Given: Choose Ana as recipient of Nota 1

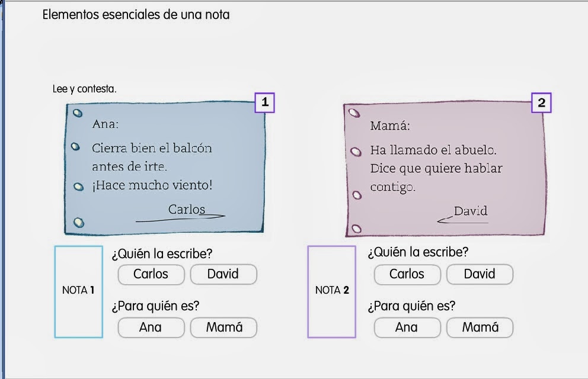Looking at the screenshot, I should (x=151, y=327).
